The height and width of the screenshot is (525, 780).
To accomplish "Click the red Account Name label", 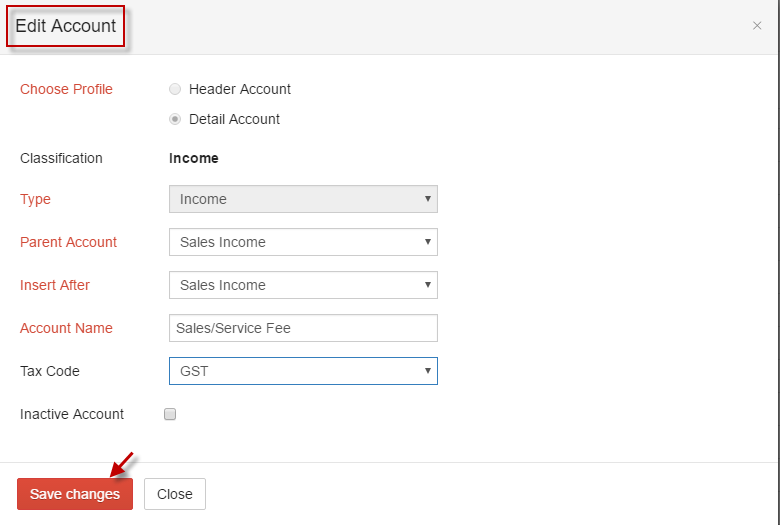I will (x=66, y=328).
